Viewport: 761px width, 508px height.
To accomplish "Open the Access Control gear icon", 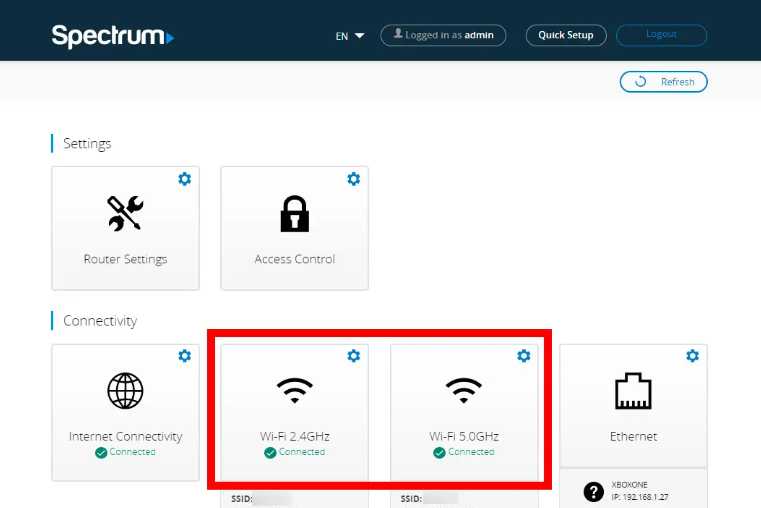I will 354,179.
